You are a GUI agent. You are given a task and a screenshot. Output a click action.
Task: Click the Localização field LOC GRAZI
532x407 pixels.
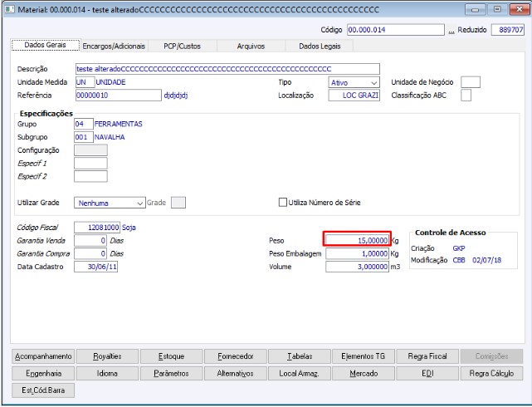354,96
